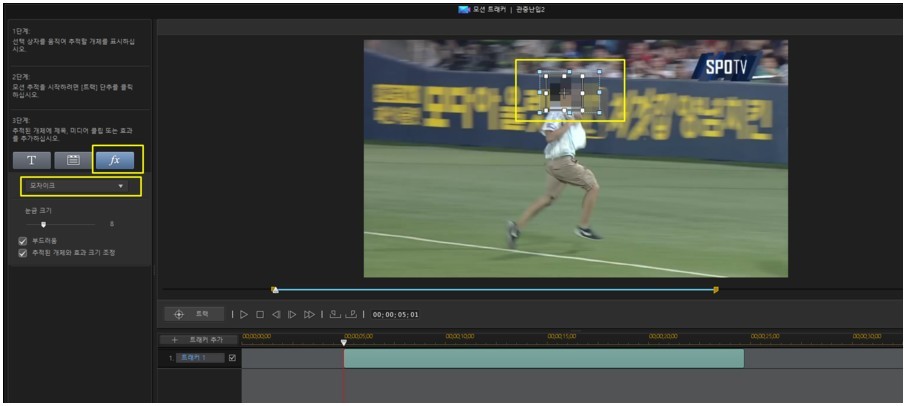The width and height of the screenshot is (905, 406).
Task: Click the 트래커 추가 button
Action: [x=198, y=340]
